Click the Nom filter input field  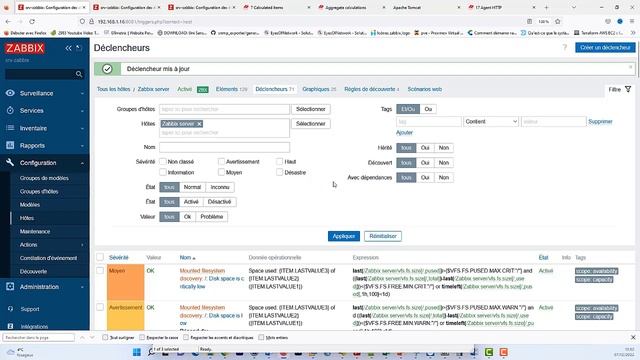[x=224, y=147]
